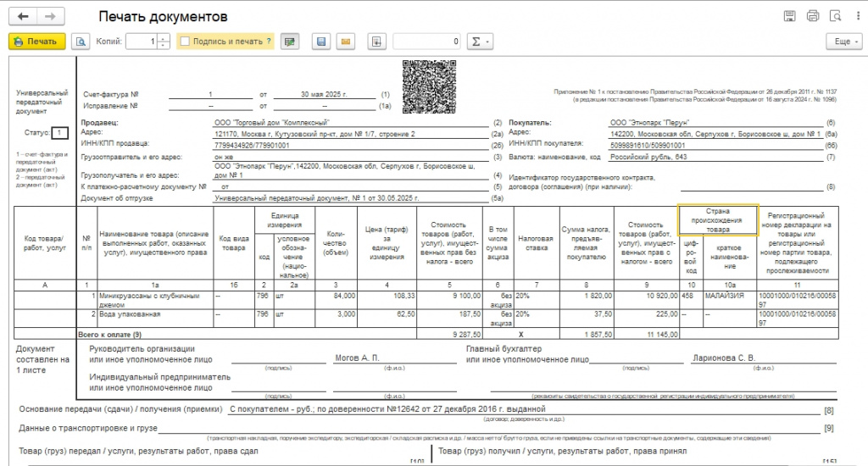Click the Всего к оплате (9) label

pos(109,335)
